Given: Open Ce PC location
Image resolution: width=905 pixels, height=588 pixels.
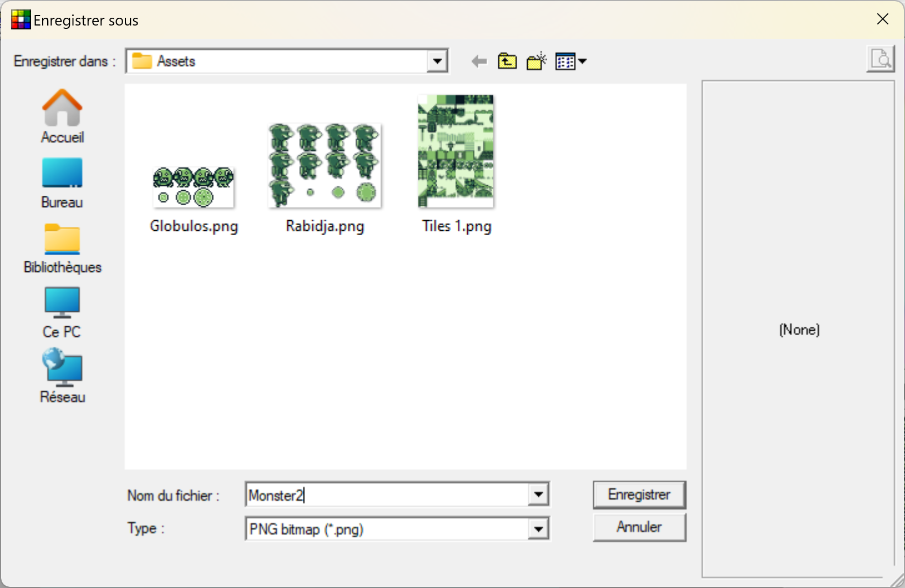Looking at the screenshot, I should click(x=62, y=312).
